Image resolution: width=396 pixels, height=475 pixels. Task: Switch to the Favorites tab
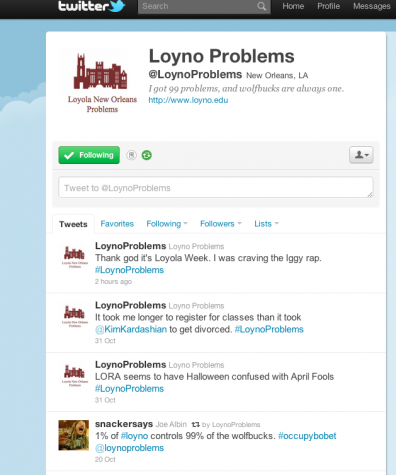pos(117,224)
